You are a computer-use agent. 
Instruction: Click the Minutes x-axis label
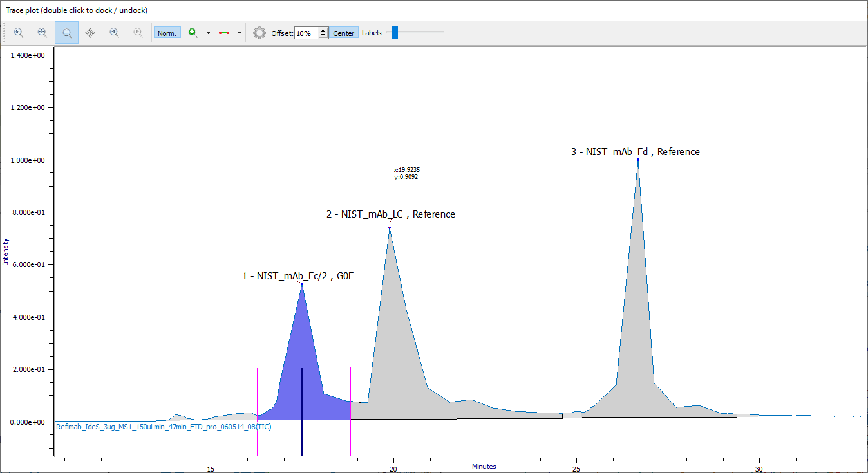pyautogui.click(x=484, y=467)
